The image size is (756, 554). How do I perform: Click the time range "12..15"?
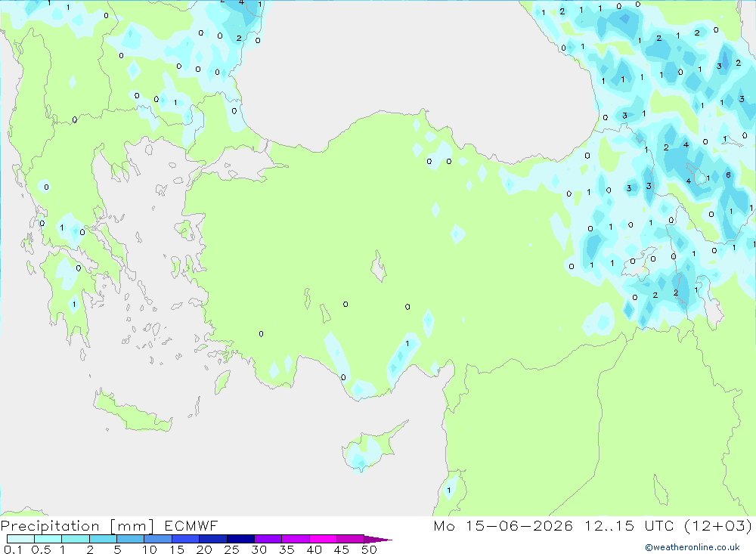[x=609, y=525]
